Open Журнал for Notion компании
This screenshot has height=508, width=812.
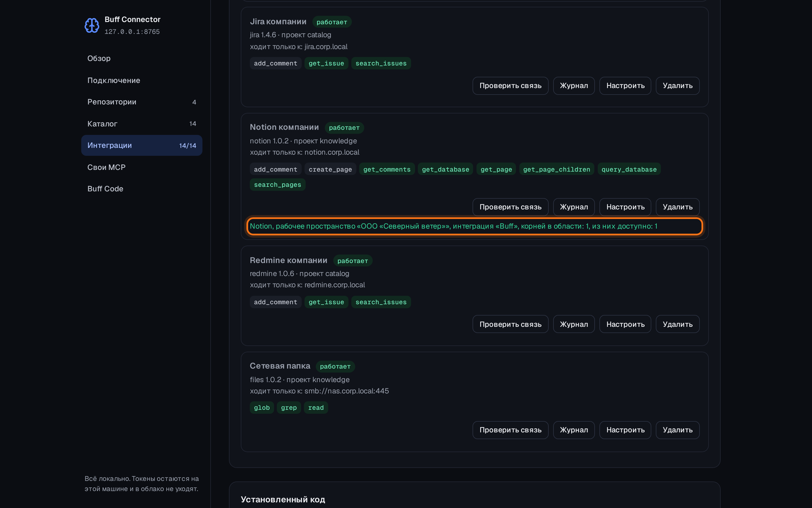574,207
